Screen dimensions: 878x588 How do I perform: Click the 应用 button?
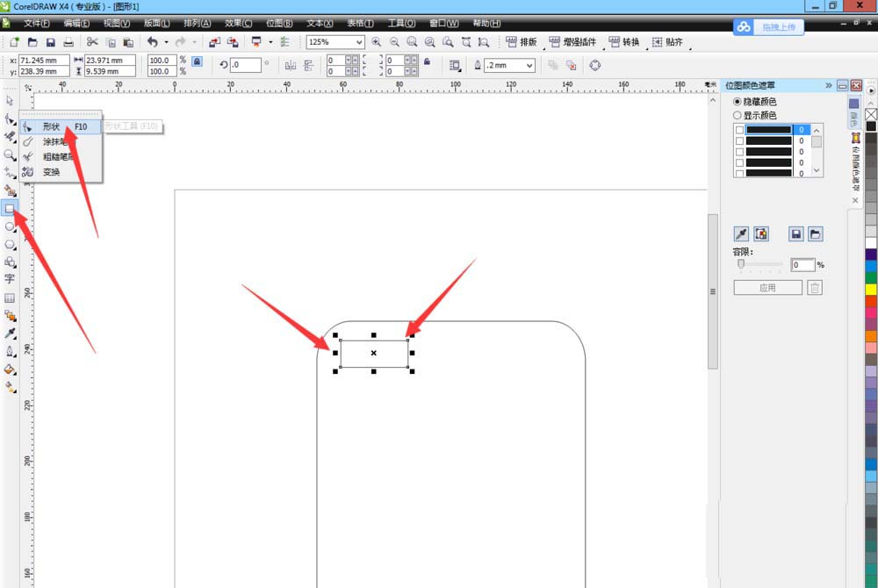(x=767, y=288)
